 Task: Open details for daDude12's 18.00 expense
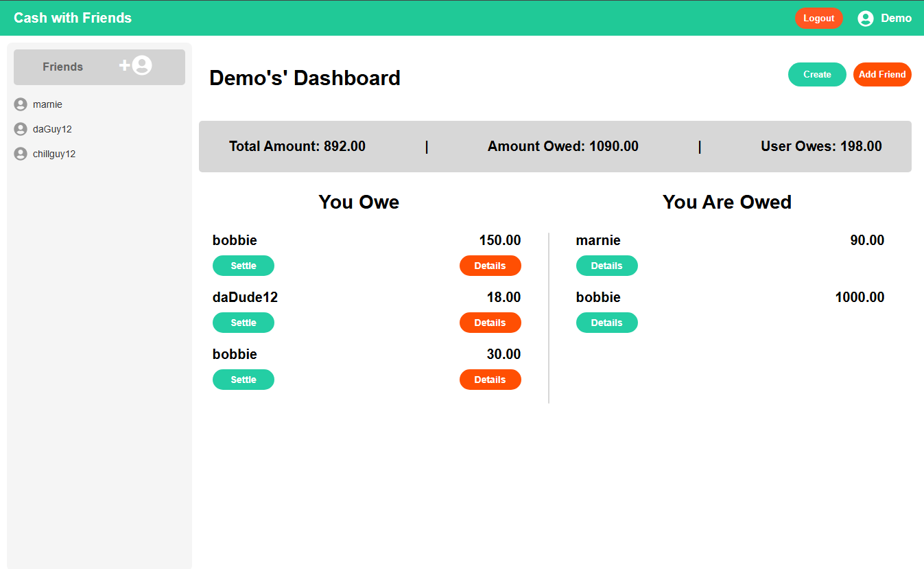[x=490, y=323]
